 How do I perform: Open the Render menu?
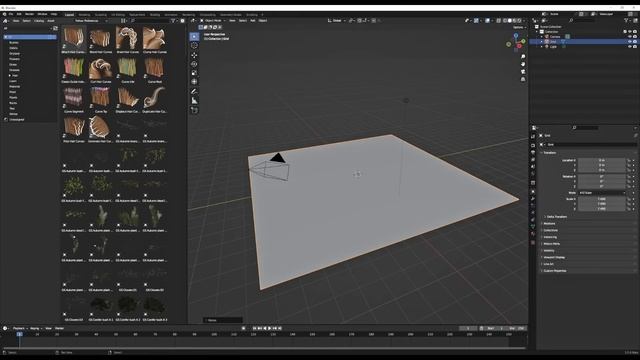29,14
